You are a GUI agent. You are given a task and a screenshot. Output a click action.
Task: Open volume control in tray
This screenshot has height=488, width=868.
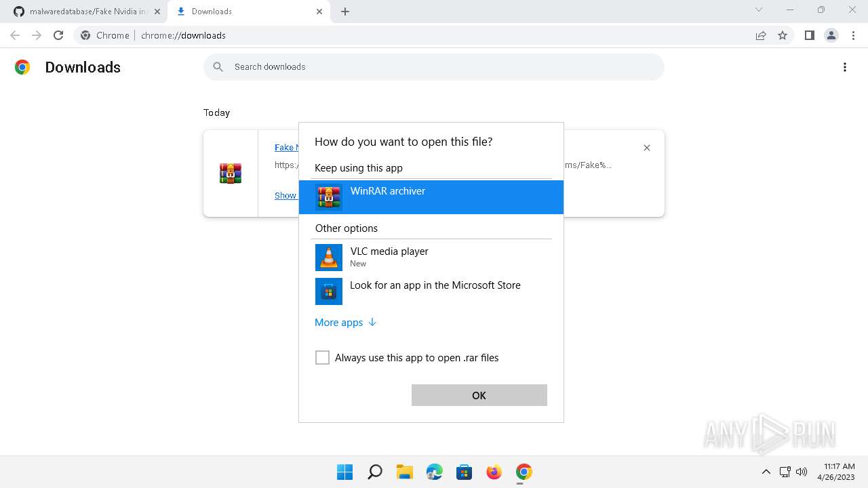(801, 472)
